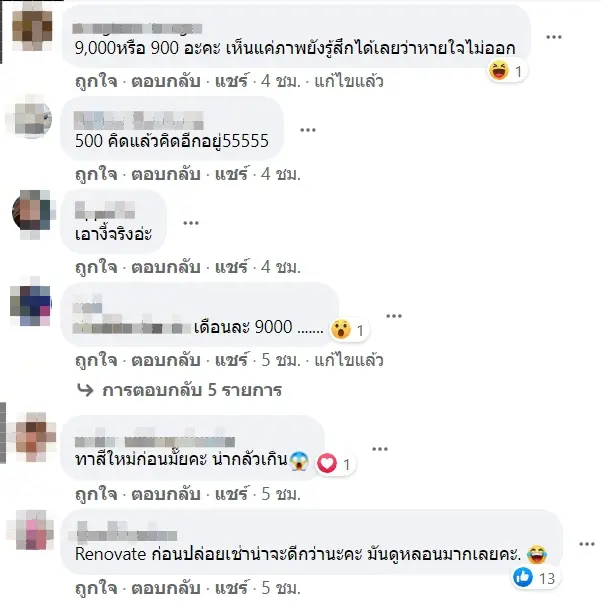Open three-dot menu beside the เดือนละ 9000 comment
Viewport: 601px width, 603px height.
[x=394, y=316]
